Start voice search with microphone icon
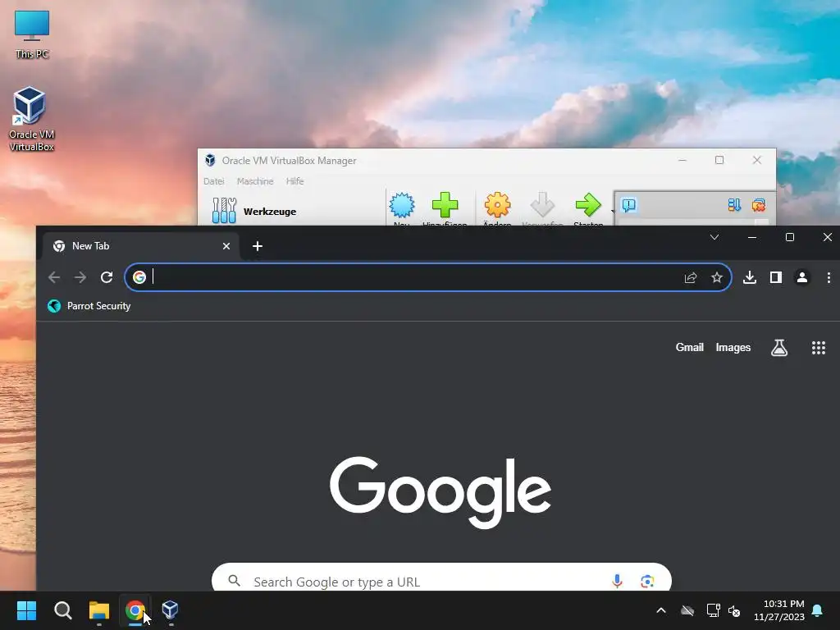 point(617,581)
